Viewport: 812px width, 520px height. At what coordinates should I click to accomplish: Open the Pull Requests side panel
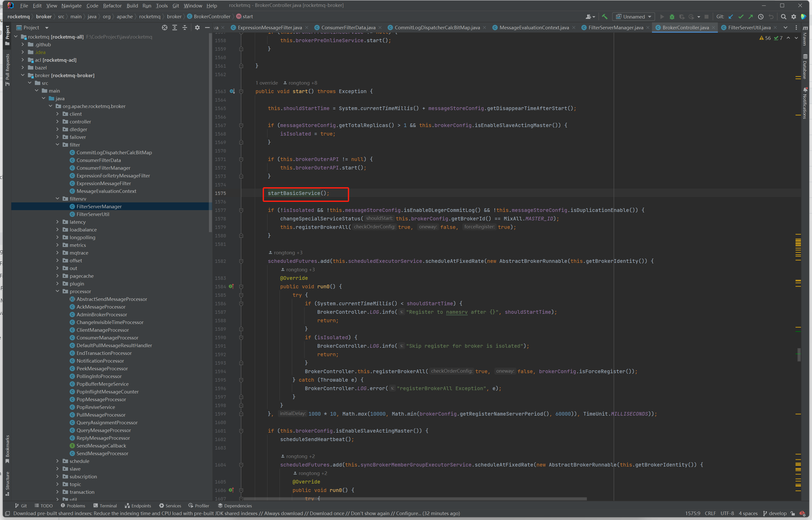pyautogui.click(x=7, y=70)
